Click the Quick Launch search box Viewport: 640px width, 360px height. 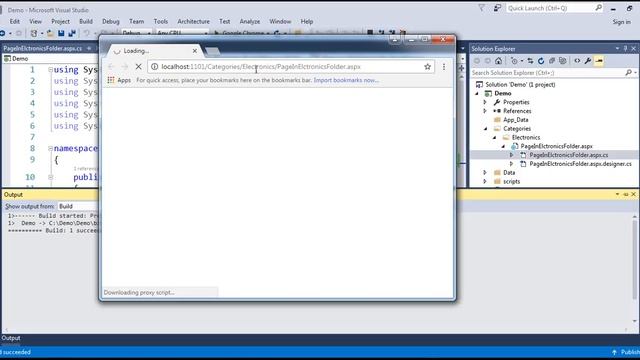click(x=554, y=8)
